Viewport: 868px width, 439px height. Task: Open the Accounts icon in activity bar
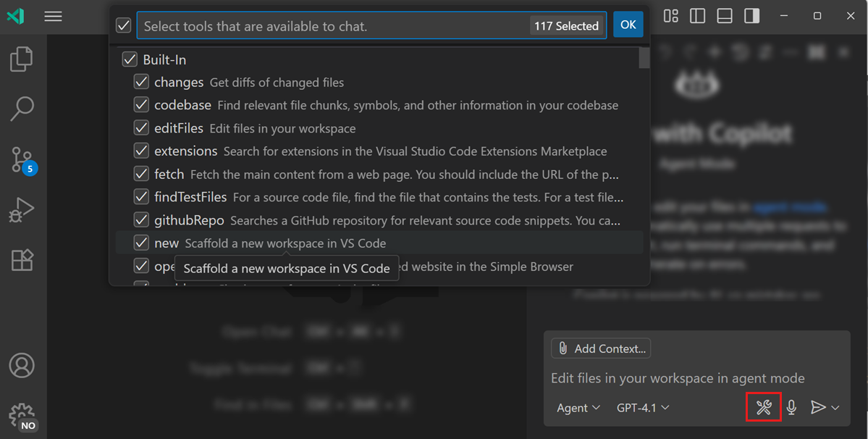22,365
